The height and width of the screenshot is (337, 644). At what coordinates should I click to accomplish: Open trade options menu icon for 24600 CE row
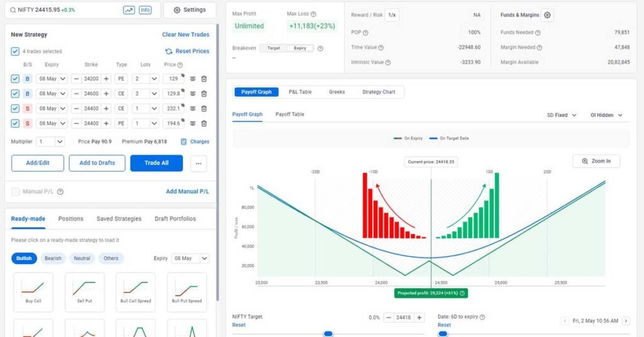pyautogui.click(x=192, y=94)
